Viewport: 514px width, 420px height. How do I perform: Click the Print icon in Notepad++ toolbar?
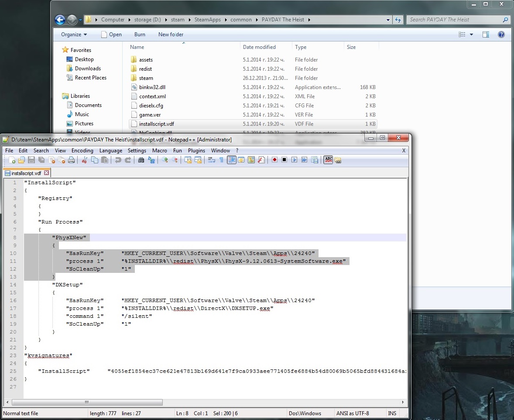71,160
